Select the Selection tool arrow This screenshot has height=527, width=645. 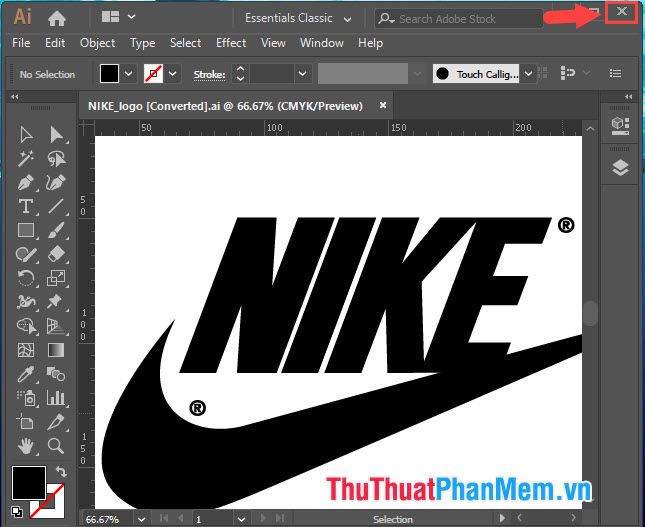[26, 135]
